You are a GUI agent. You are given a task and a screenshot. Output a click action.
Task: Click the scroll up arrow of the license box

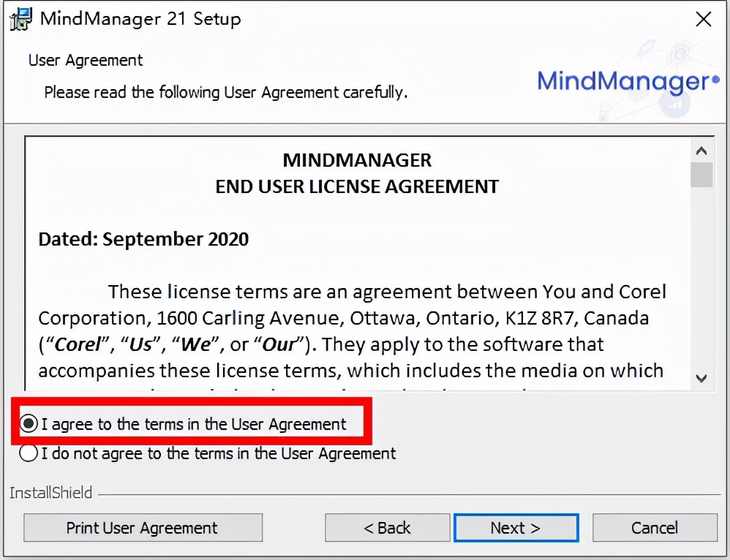[701, 151]
